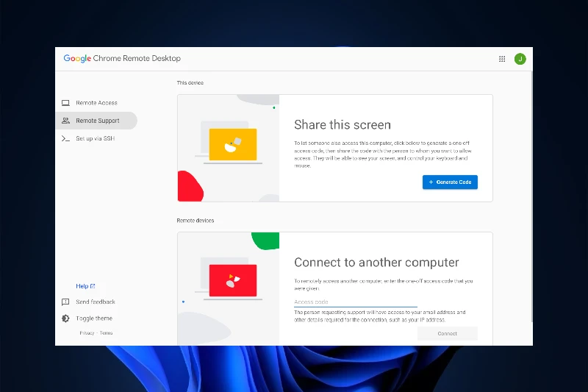Click the Remote Support people icon
The width and height of the screenshot is (588, 392).
pos(65,121)
